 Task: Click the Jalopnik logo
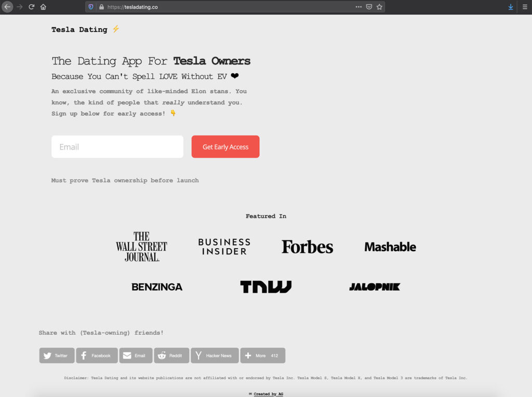tap(375, 287)
